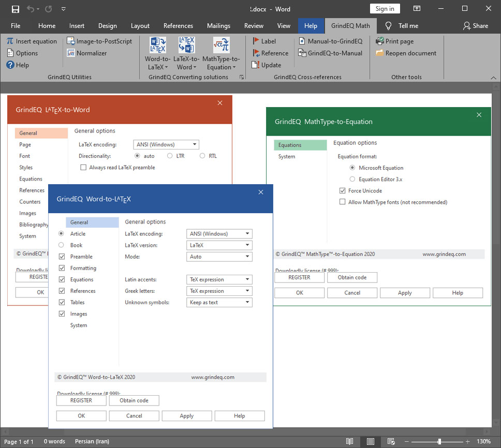501x448 pixels.
Task: Select the Insert equation tool
Action: pos(32,41)
